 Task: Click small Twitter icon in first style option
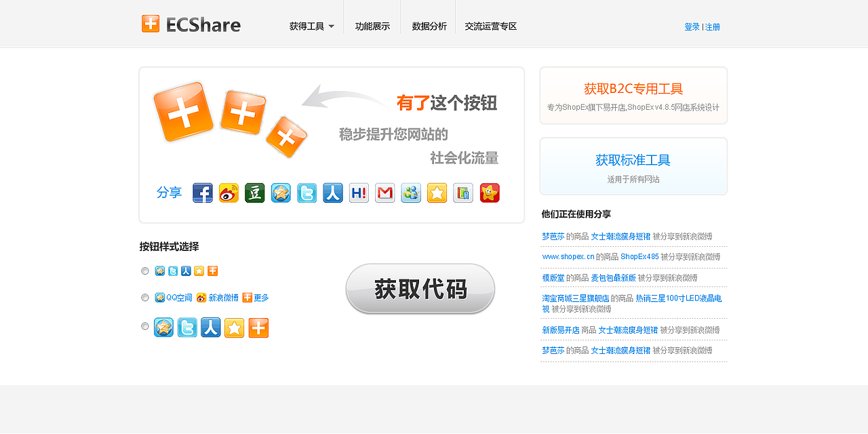(173, 271)
